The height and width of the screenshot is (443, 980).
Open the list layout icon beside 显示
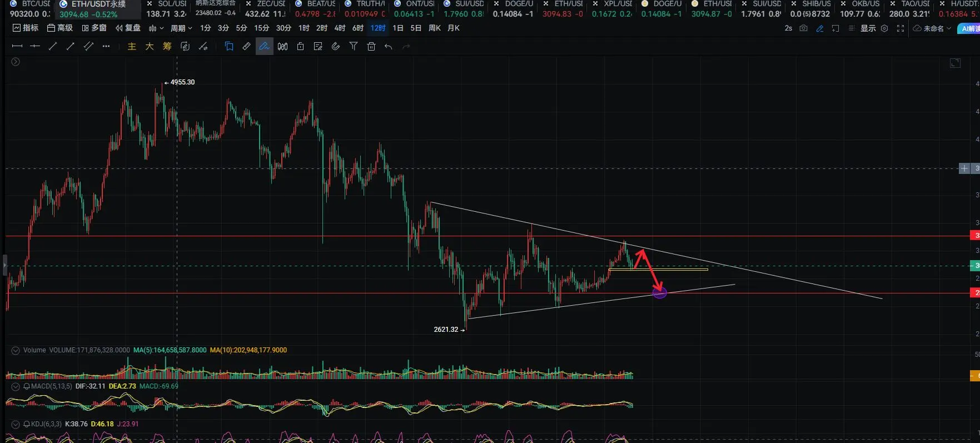[x=852, y=28]
